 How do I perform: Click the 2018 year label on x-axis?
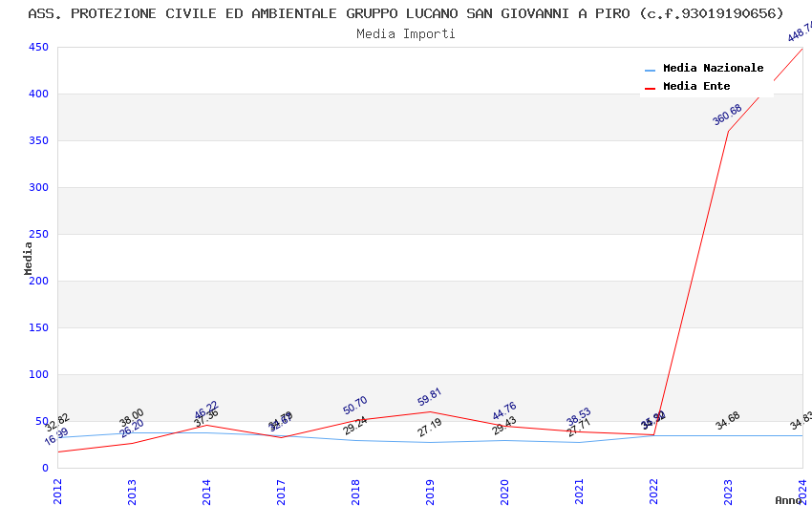coord(355,492)
